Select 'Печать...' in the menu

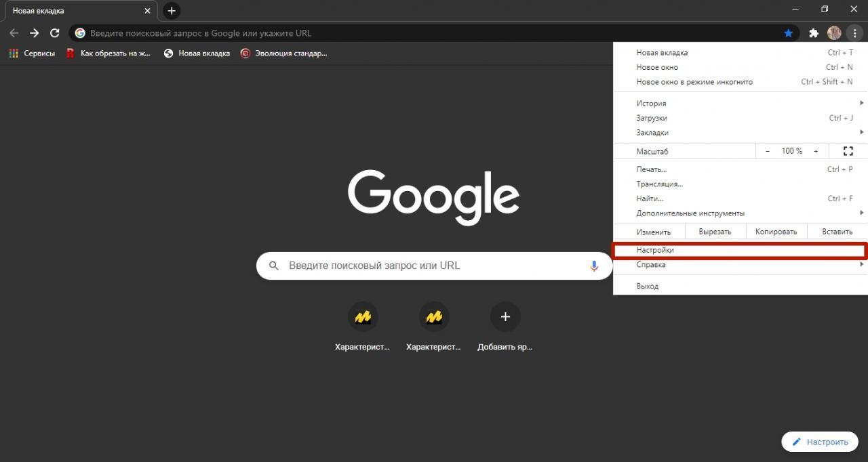pos(741,169)
